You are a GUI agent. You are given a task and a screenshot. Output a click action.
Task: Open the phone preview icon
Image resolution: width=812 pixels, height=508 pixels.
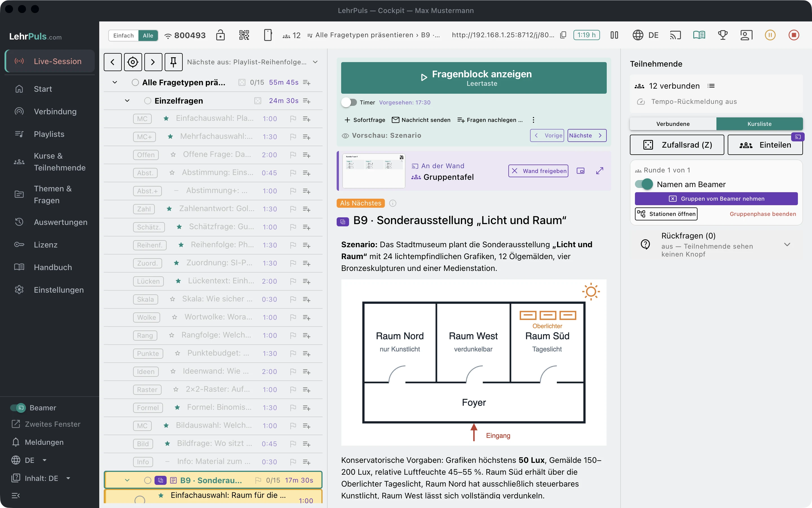coord(268,35)
